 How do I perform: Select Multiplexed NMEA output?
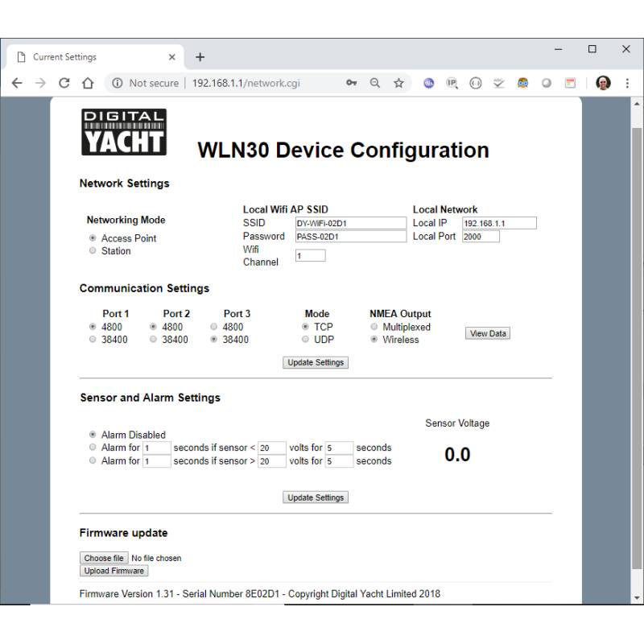tap(374, 327)
